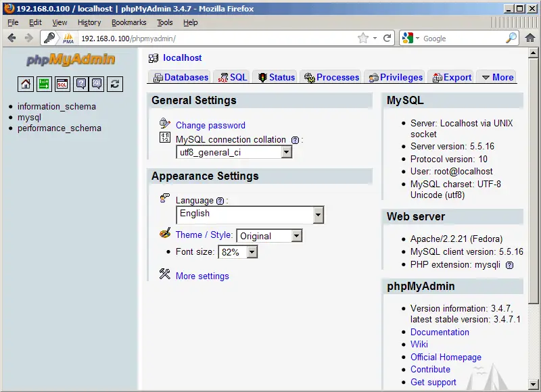Switch to the SQL tab

pos(233,77)
